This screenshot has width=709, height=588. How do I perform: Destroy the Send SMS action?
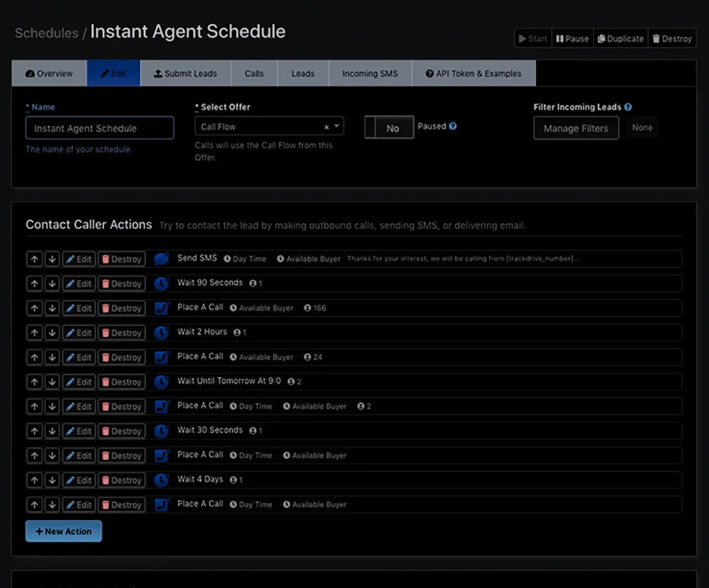coord(121,259)
